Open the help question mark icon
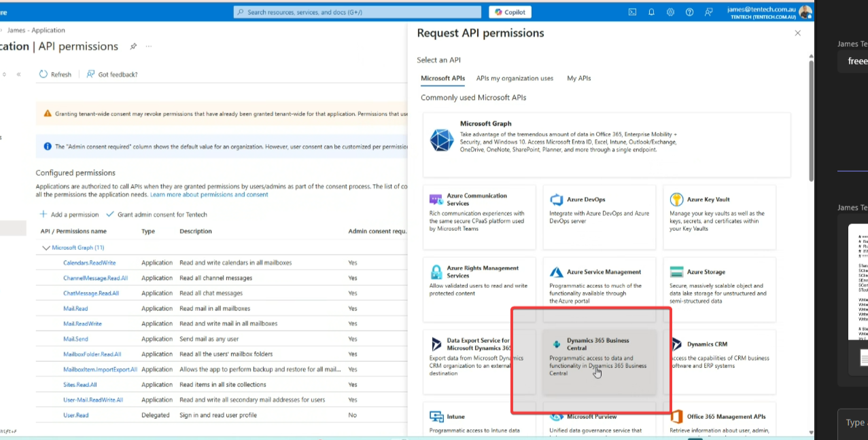 689,12
